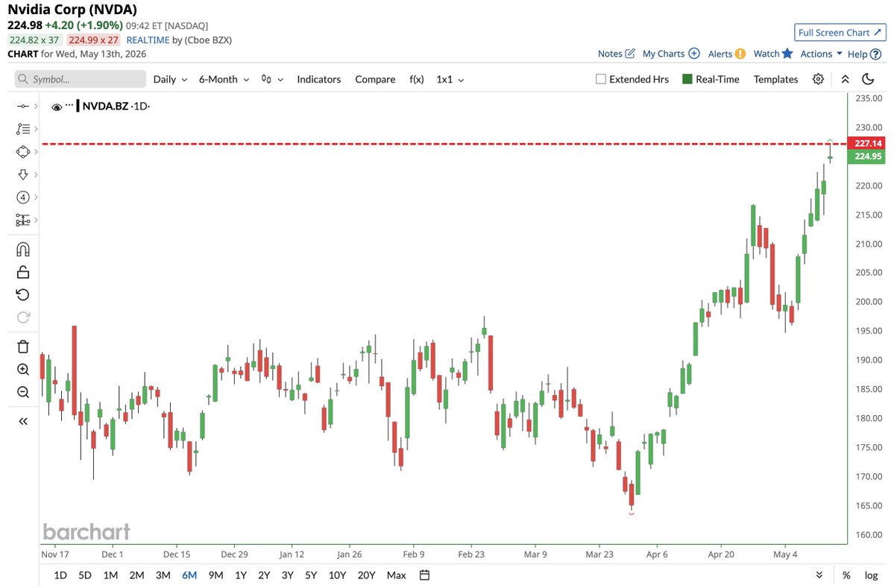Select the Max time range

click(396, 575)
